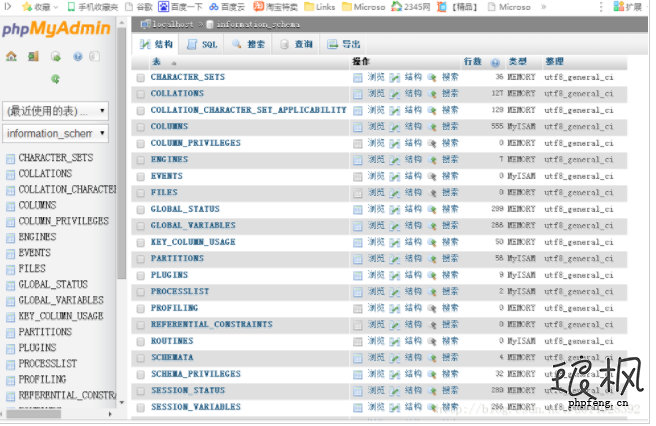This screenshot has width=656, height=426.
Task: Select PROFILING in sidebar table list
Action: click(x=42, y=380)
